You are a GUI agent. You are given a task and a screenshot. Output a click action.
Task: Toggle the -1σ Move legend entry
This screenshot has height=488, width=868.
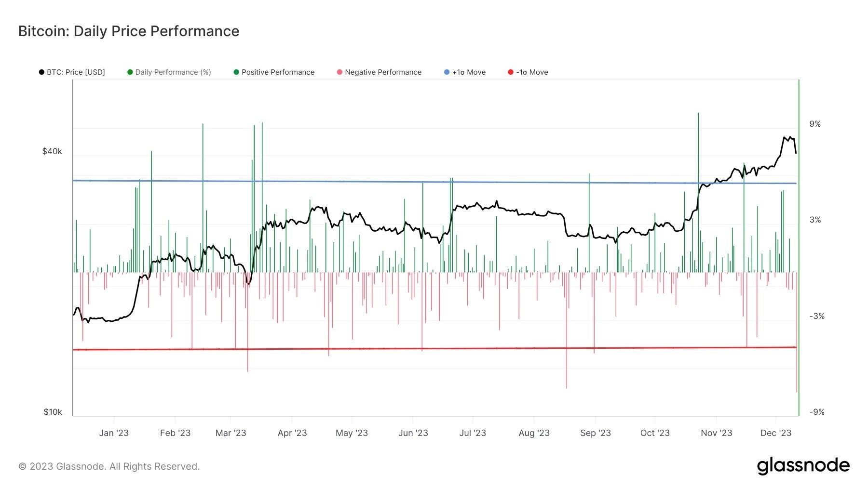coord(528,72)
